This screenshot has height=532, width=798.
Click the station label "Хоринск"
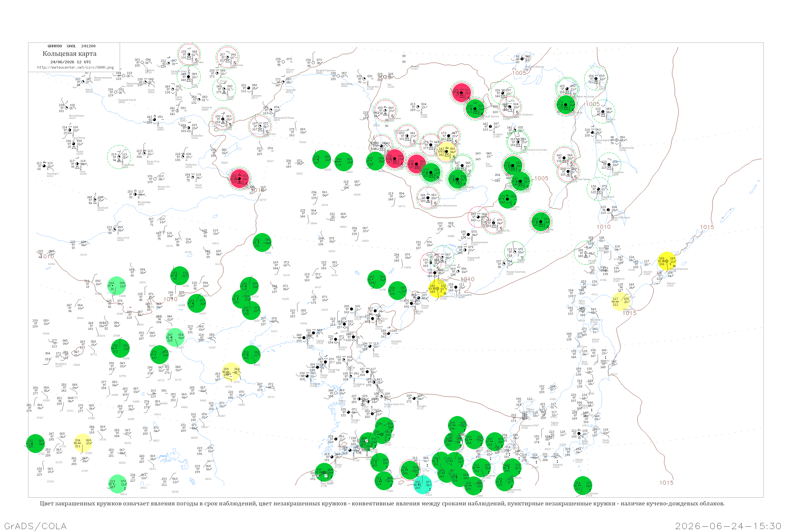[x=149, y=70]
